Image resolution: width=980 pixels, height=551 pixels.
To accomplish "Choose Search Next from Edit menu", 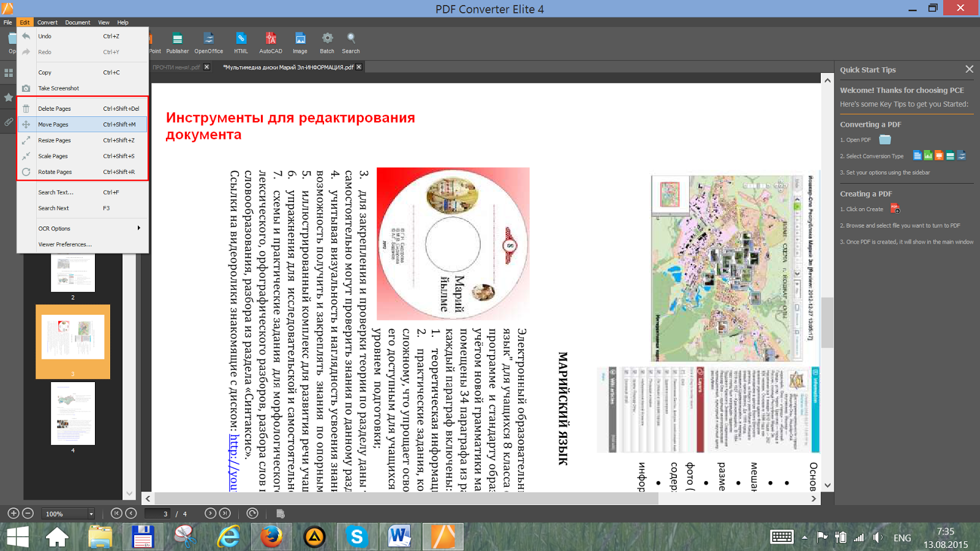I will 83,208.
